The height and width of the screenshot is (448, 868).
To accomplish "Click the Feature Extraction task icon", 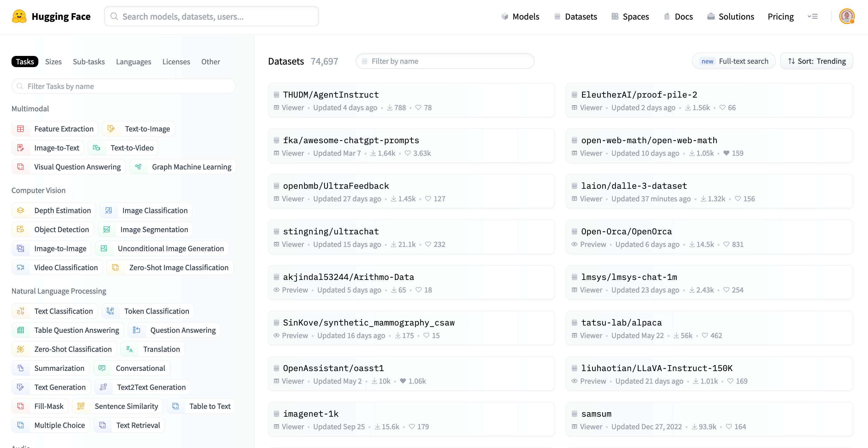I will point(20,129).
